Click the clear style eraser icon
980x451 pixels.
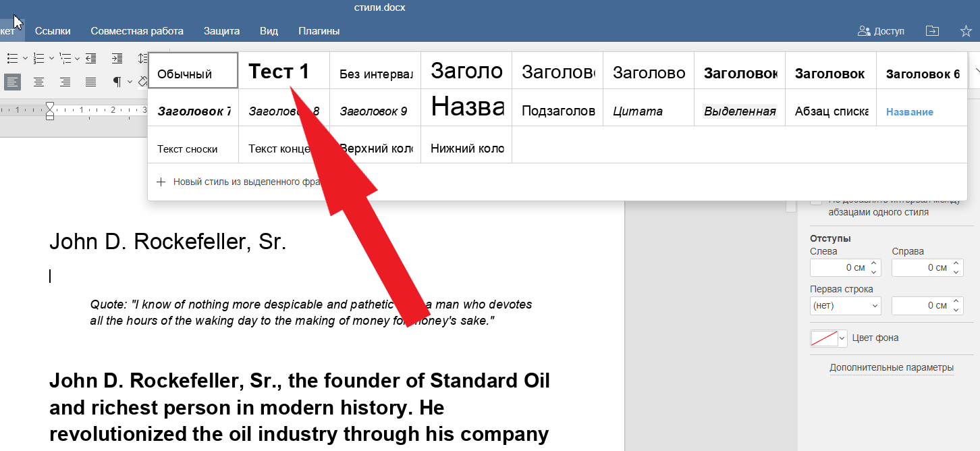click(x=142, y=82)
